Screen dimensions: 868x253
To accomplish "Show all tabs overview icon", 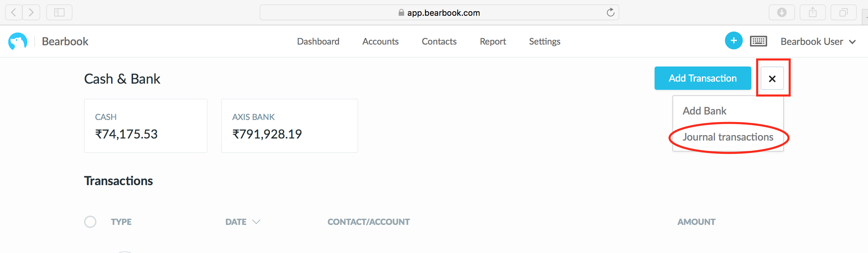I will [844, 13].
